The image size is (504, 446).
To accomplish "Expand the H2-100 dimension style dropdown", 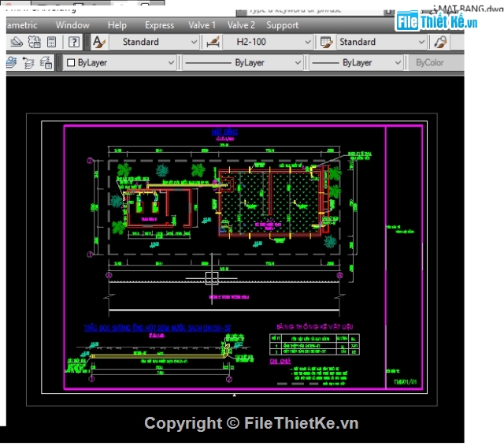I will 308,42.
